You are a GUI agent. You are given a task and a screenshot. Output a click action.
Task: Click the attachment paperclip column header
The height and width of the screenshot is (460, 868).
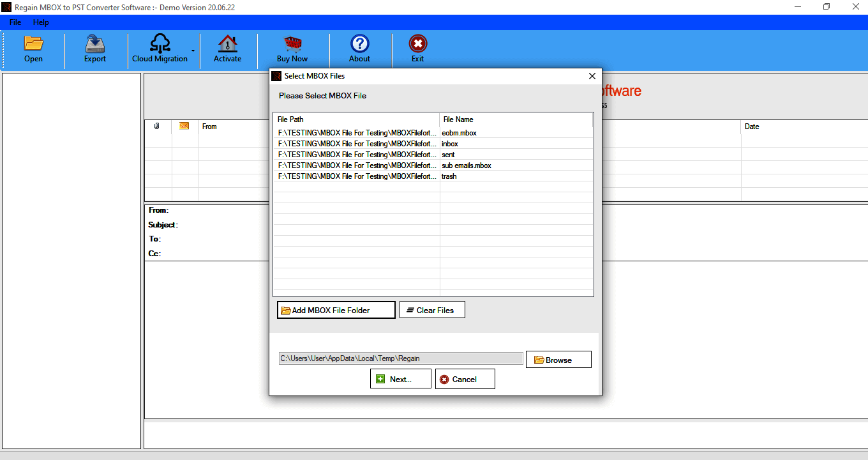(x=158, y=126)
